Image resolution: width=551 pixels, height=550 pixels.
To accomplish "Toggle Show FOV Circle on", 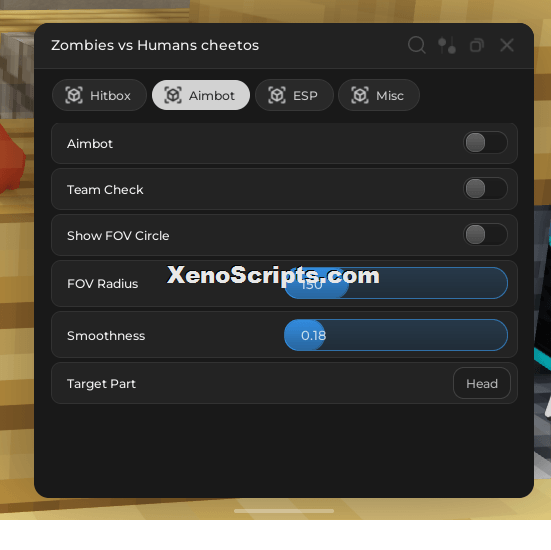I will click(485, 234).
